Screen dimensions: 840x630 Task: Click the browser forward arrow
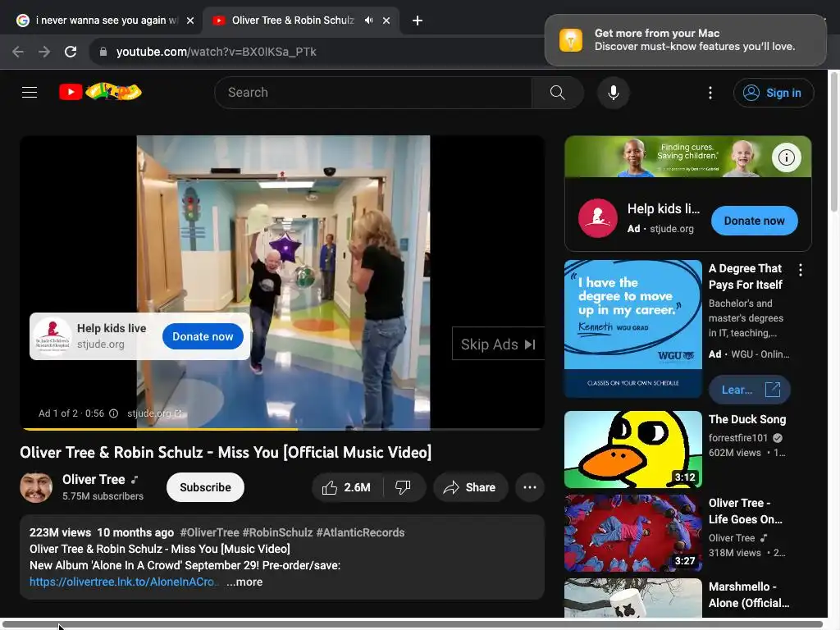[x=44, y=52]
